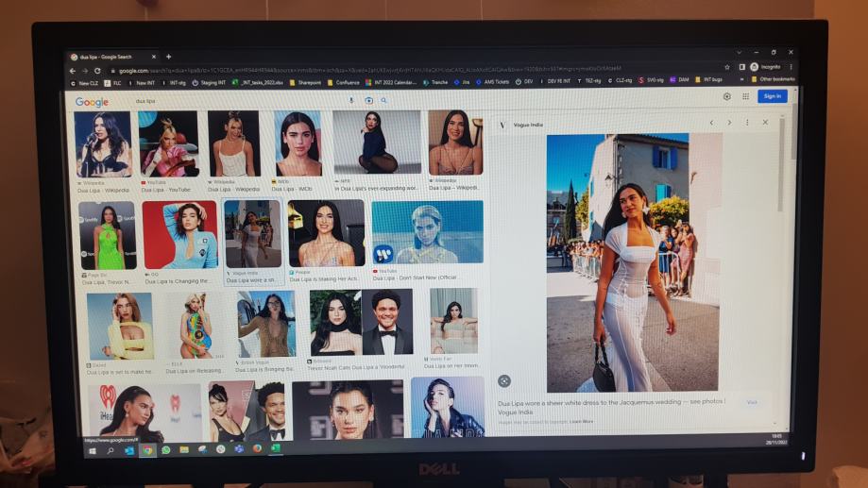Screen dimensions: 868x488
Task: Click the taskbar search magnifier
Action: (111, 451)
